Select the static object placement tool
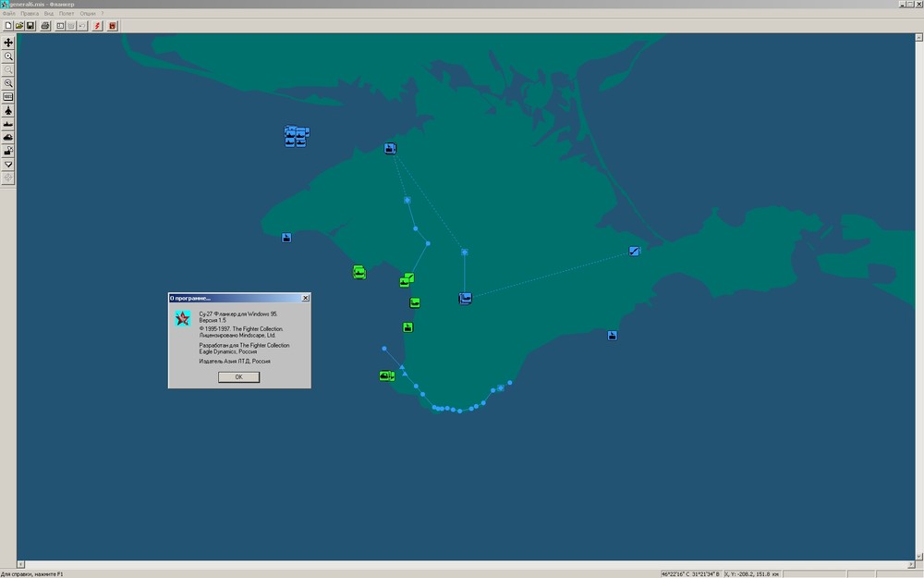The width and height of the screenshot is (924, 578). pos(8,151)
